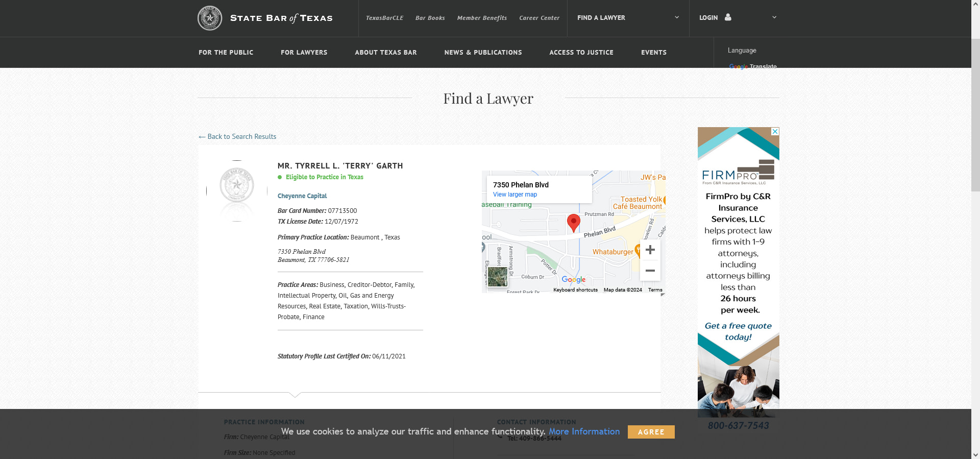The height and width of the screenshot is (459, 980).
Task: Click the Cheyenne Capital firm link
Action: 302,196
